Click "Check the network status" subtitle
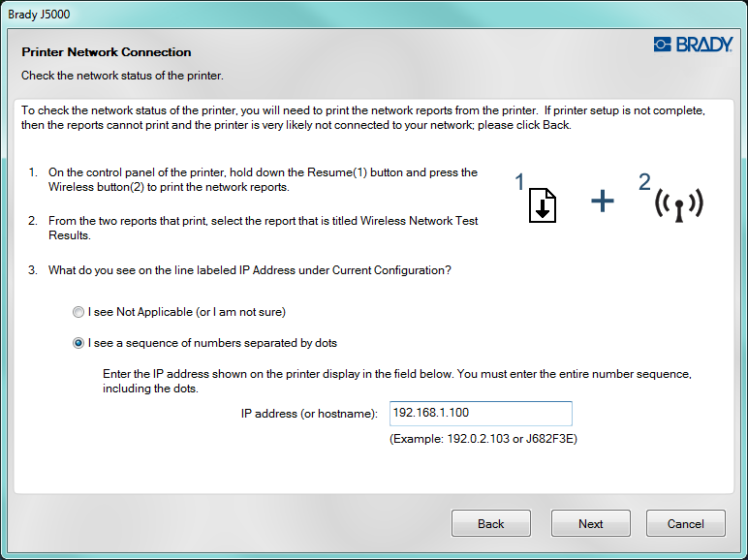This screenshot has width=748, height=560. pos(122,75)
